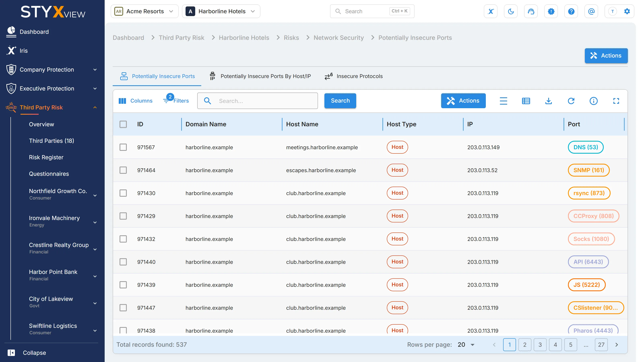The height and width of the screenshot is (362, 644).
Task: Go to page 3 of results
Action: coord(540,345)
